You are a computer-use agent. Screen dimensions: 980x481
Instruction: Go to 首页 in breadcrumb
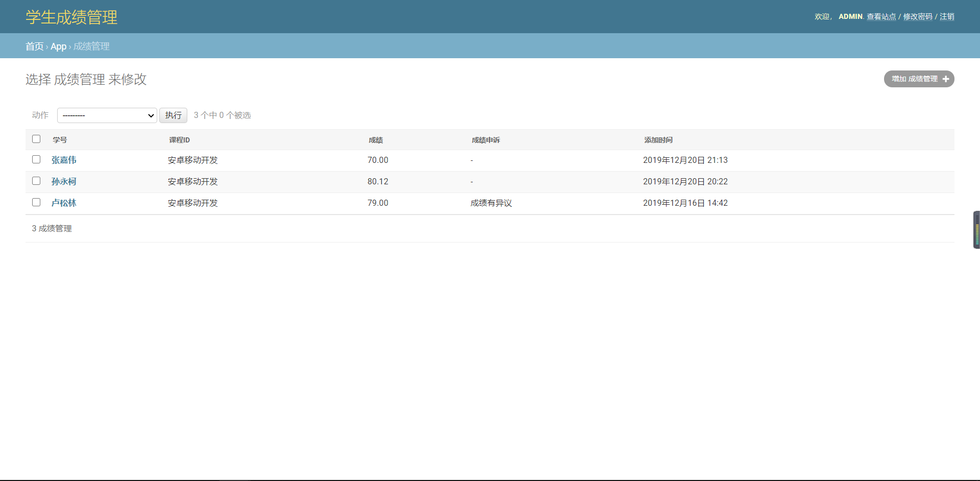[35, 46]
